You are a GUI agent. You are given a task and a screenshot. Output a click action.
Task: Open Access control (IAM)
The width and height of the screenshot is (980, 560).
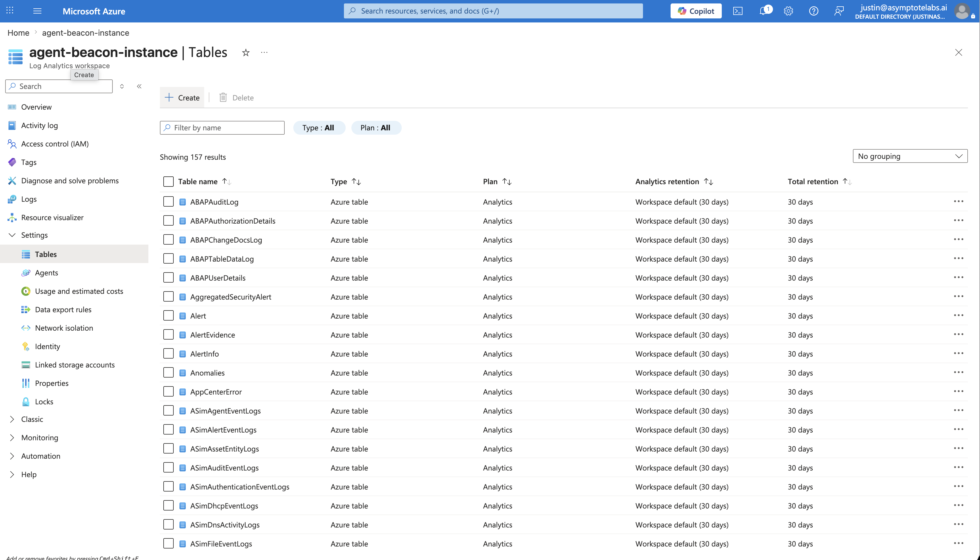[55, 144]
